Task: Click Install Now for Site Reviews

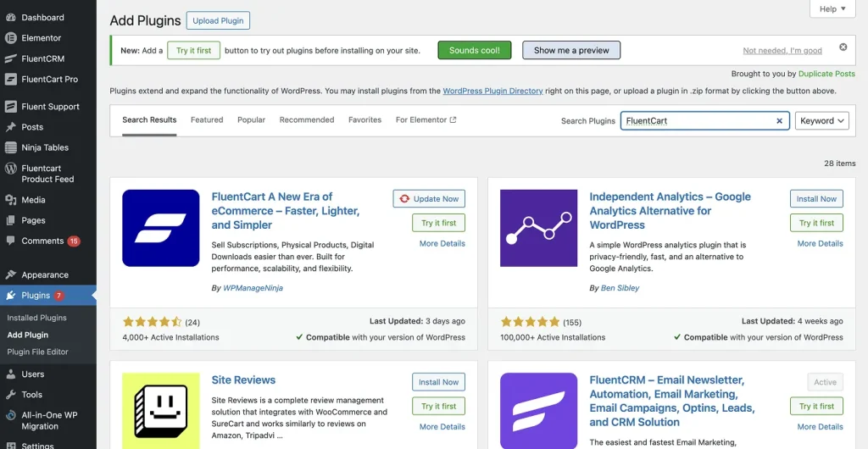Action: point(438,382)
